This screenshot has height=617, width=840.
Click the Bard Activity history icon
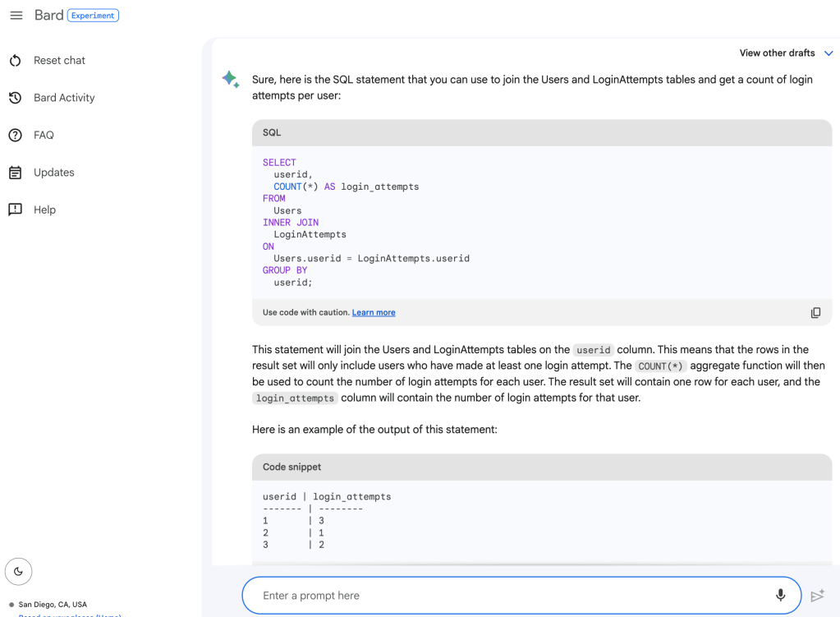[15, 98]
